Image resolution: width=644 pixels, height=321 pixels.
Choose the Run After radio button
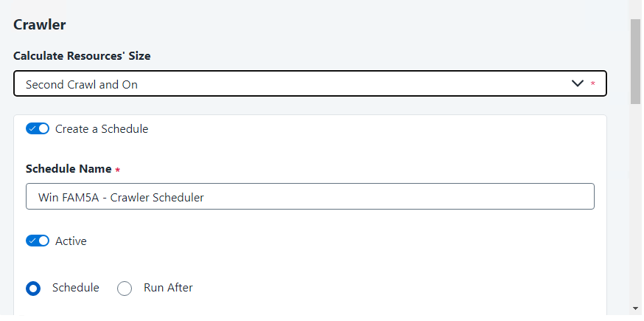[125, 289]
